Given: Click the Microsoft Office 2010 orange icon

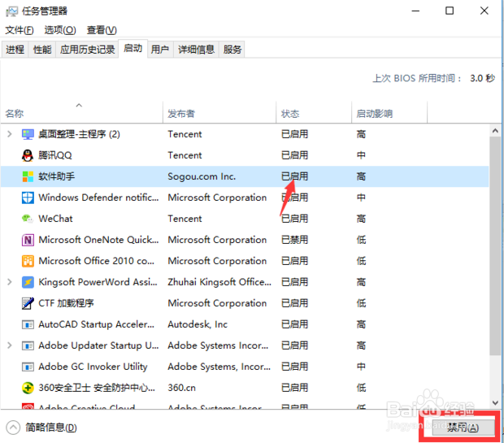Looking at the screenshot, I should 28,261.
